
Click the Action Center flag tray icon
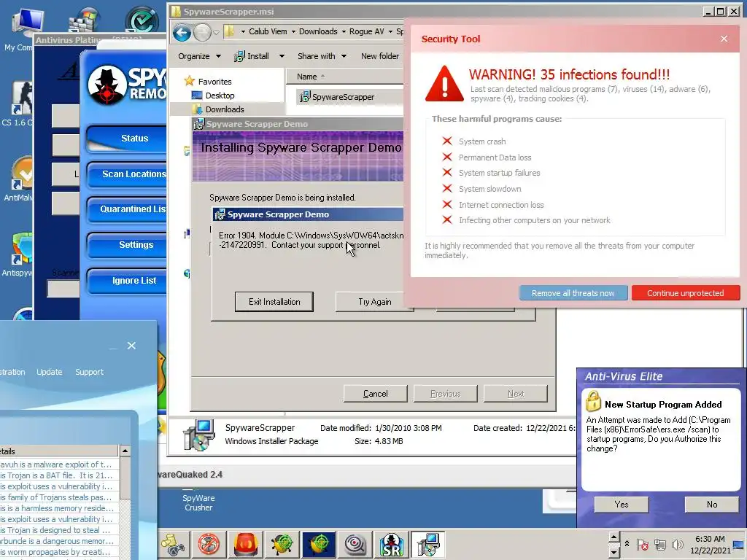642,544
